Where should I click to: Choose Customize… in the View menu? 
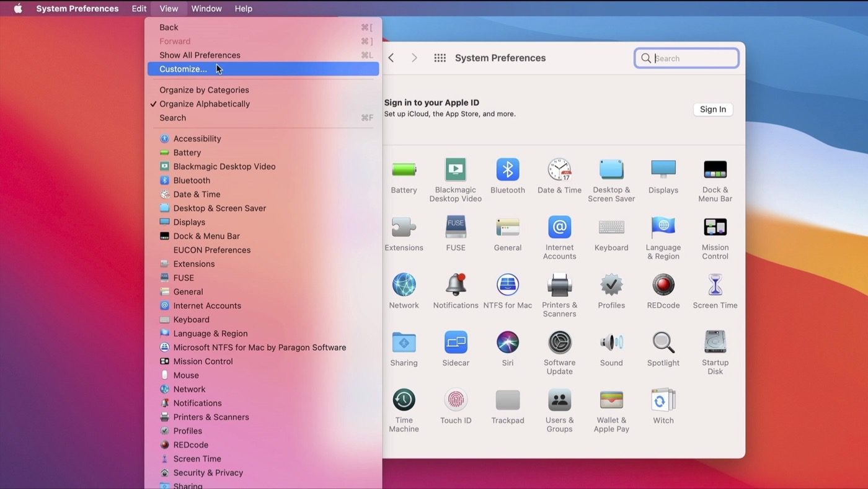tap(263, 69)
